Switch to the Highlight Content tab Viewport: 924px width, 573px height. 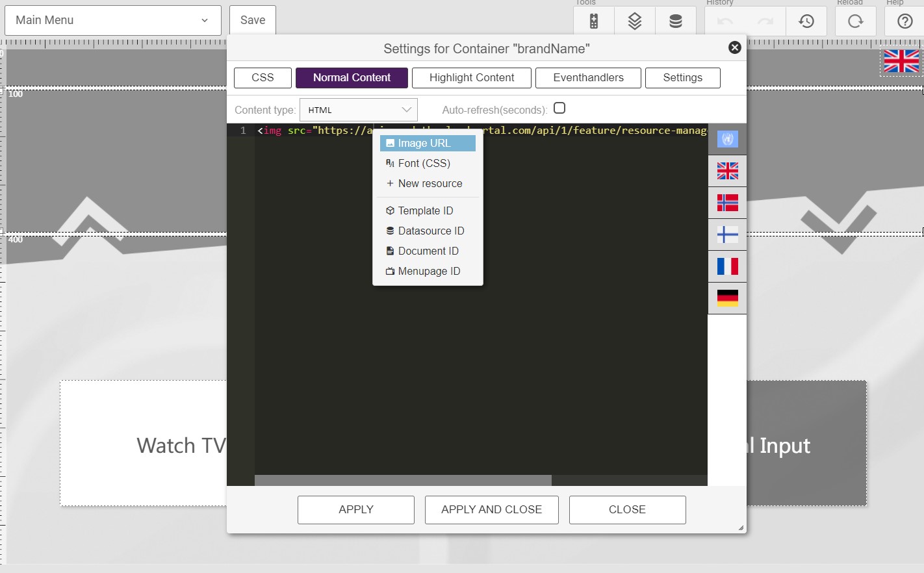[472, 77]
